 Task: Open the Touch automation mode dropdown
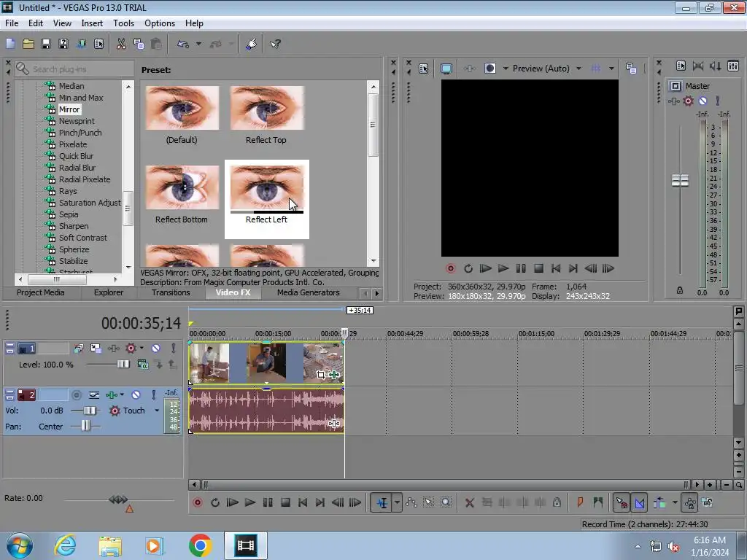click(x=157, y=411)
